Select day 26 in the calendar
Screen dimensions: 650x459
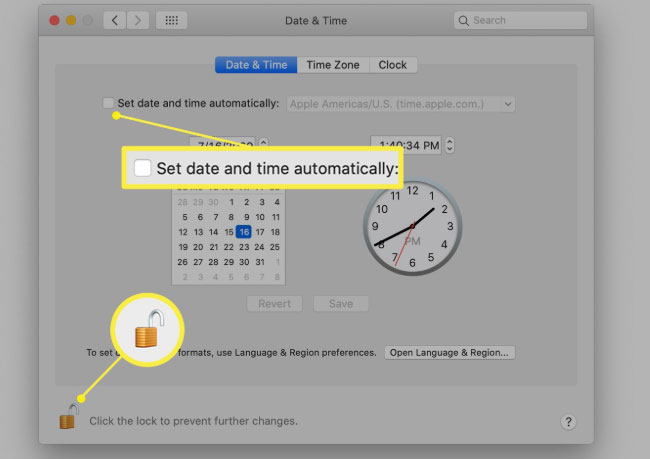tap(182, 262)
